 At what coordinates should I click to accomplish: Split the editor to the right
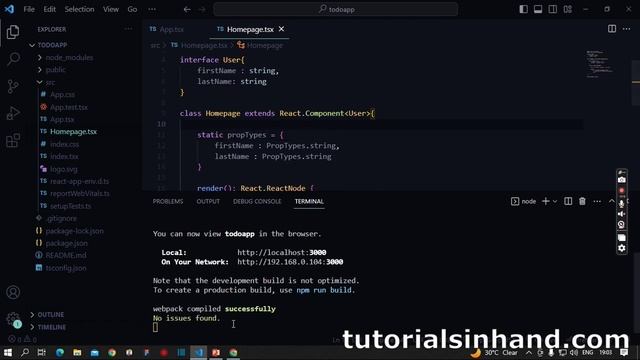(x=612, y=29)
